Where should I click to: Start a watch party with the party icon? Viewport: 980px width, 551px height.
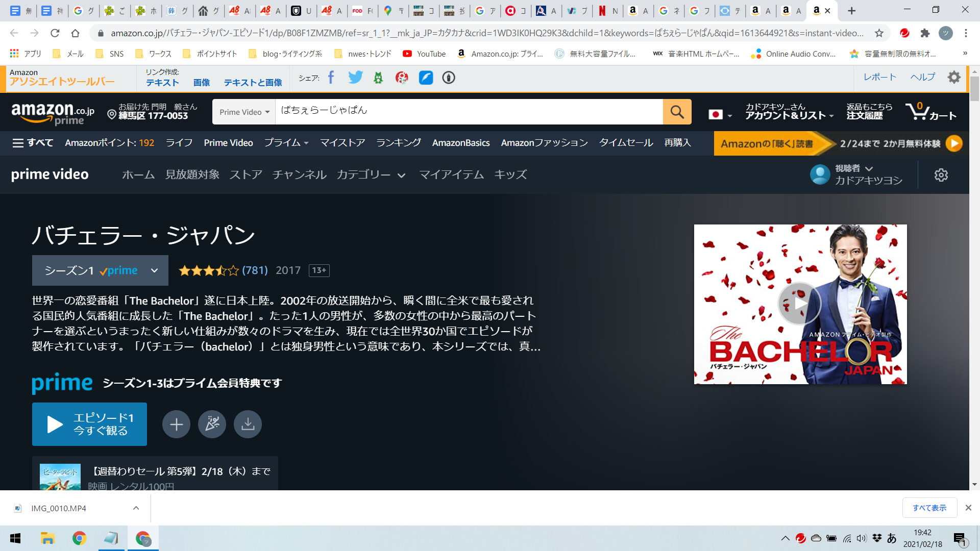[212, 424]
